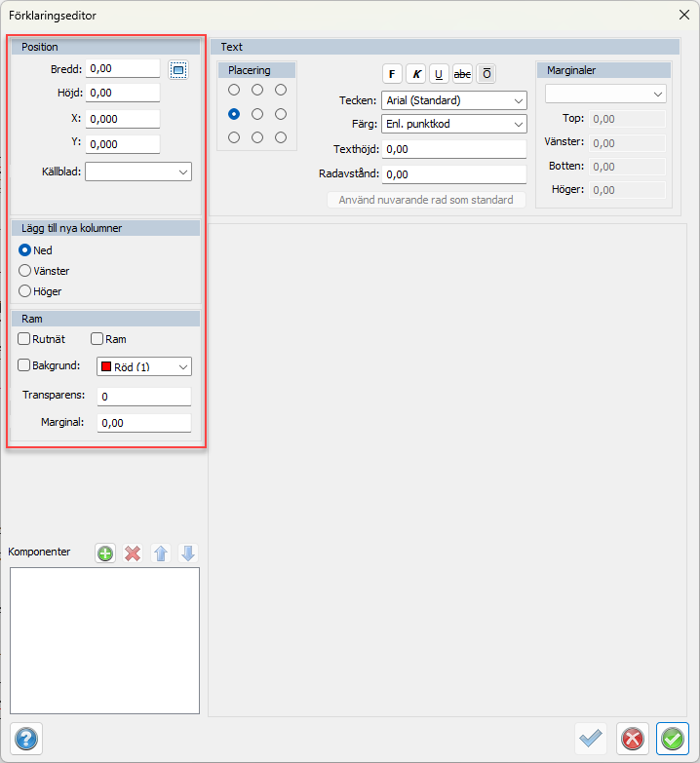The image size is (700, 763).
Task: Cancel with the red X button
Action: click(632, 739)
